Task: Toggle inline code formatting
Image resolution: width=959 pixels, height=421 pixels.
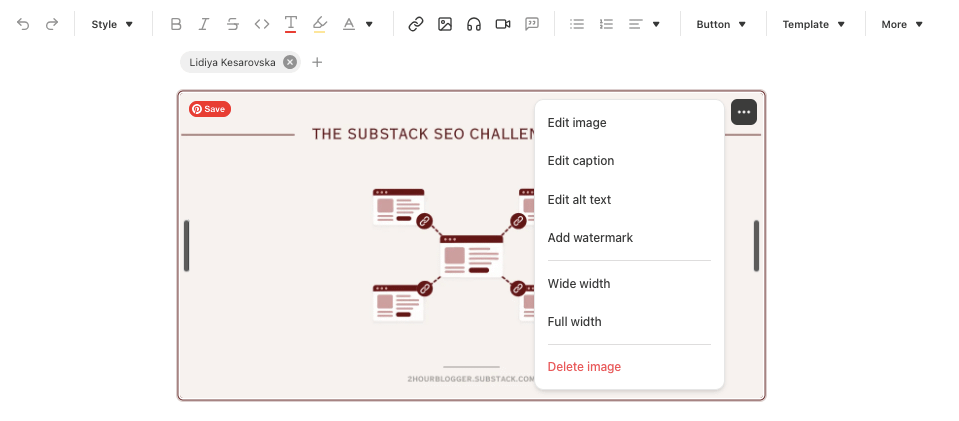Action: [x=262, y=24]
